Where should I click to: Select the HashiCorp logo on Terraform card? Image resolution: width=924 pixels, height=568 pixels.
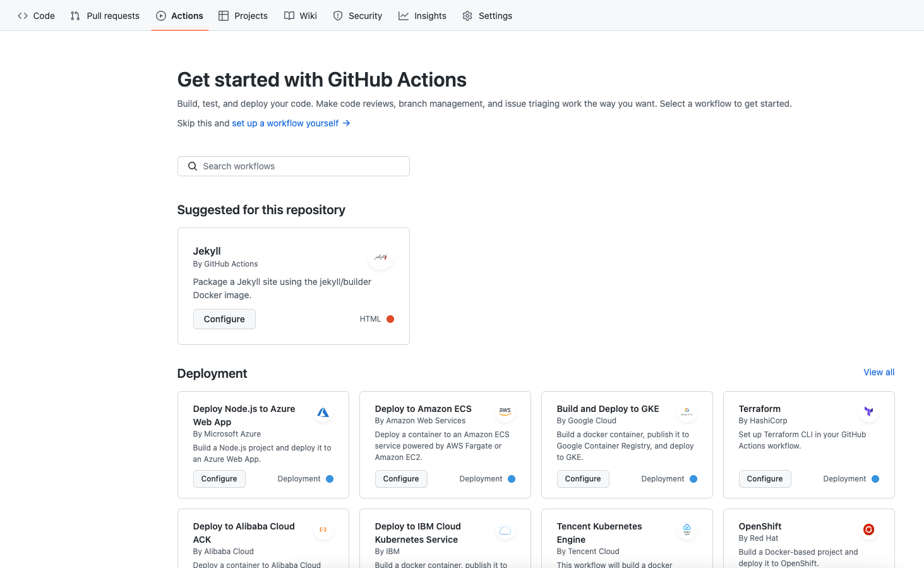(x=868, y=412)
